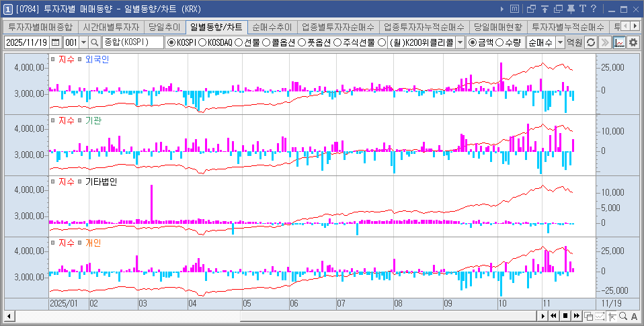This screenshot has width=644, height=326.
Task: Click the double-chevron next button in toolbar
Action: 605,42
